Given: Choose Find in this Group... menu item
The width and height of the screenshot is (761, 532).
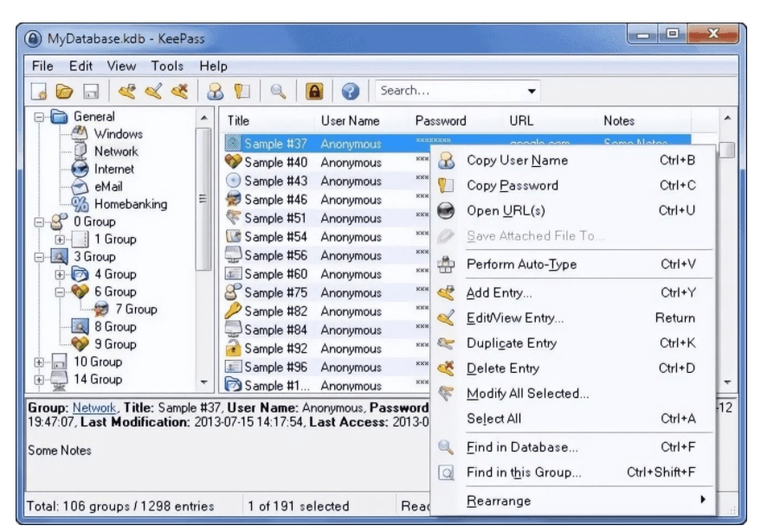Looking at the screenshot, I should pyautogui.click(x=572, y=472).
